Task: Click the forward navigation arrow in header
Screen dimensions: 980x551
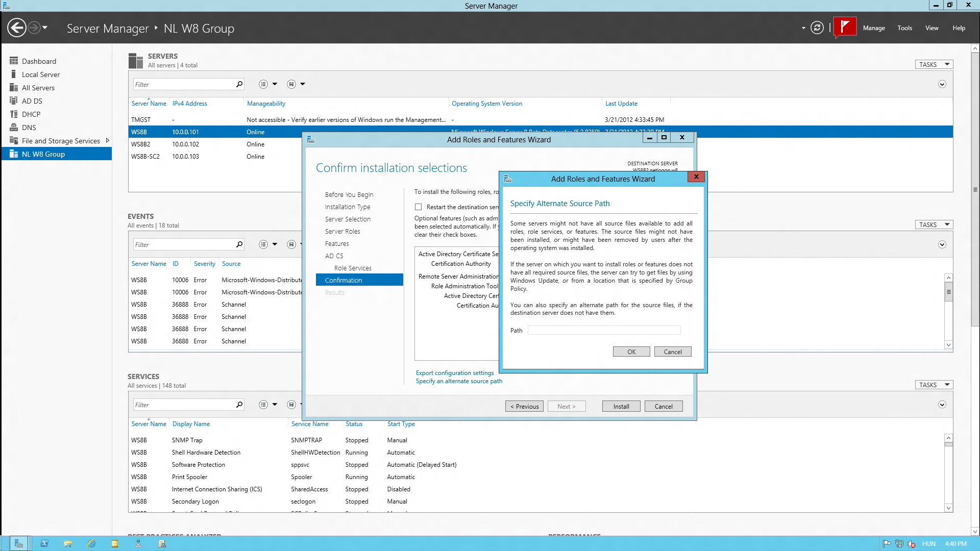Action: tap(34, 28)
